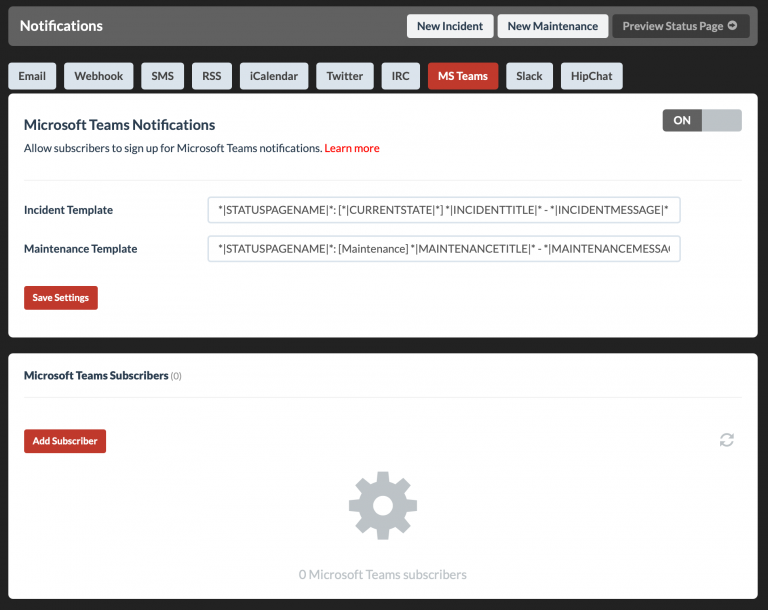Select the MS Teams tab

(x=463, y=76)
